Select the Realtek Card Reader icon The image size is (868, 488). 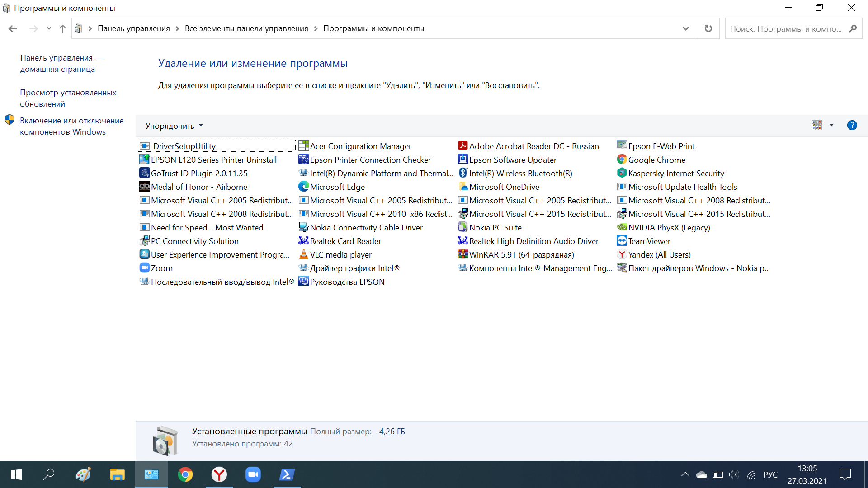[x=303, y=241]
